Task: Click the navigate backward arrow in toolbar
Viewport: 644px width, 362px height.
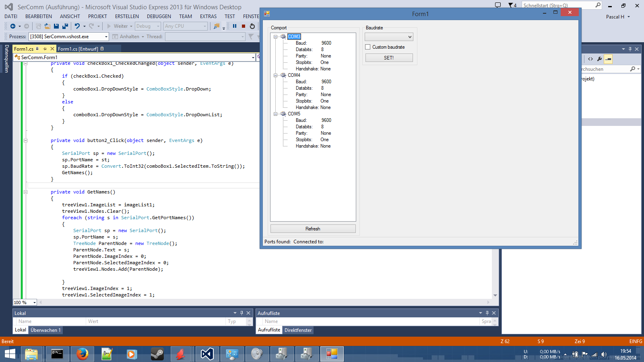Action: coord(13,26)
